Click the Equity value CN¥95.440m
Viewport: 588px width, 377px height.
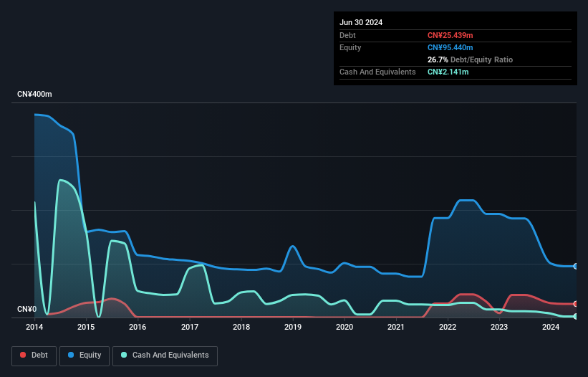[x=450, y=47]
